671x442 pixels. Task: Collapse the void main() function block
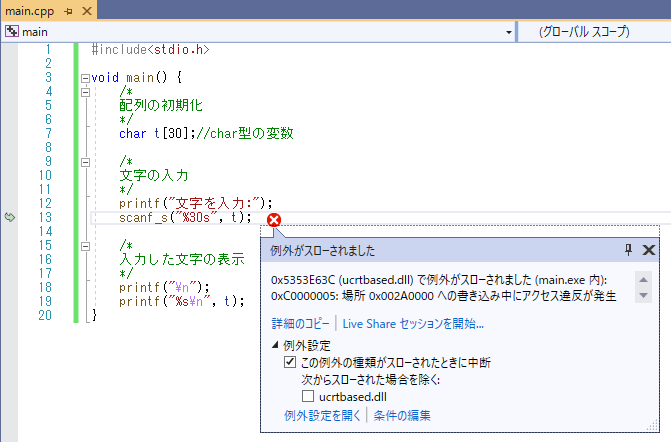pos(85,78)
